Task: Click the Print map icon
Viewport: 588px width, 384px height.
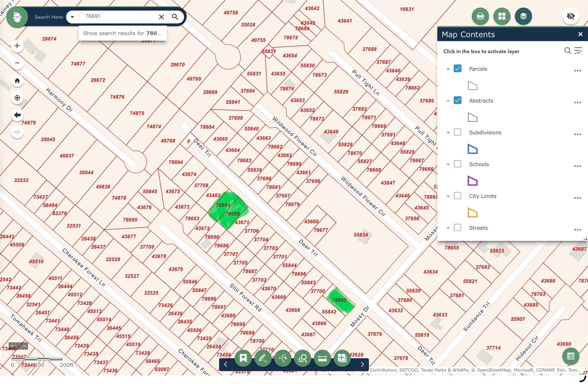Action: 480,16
